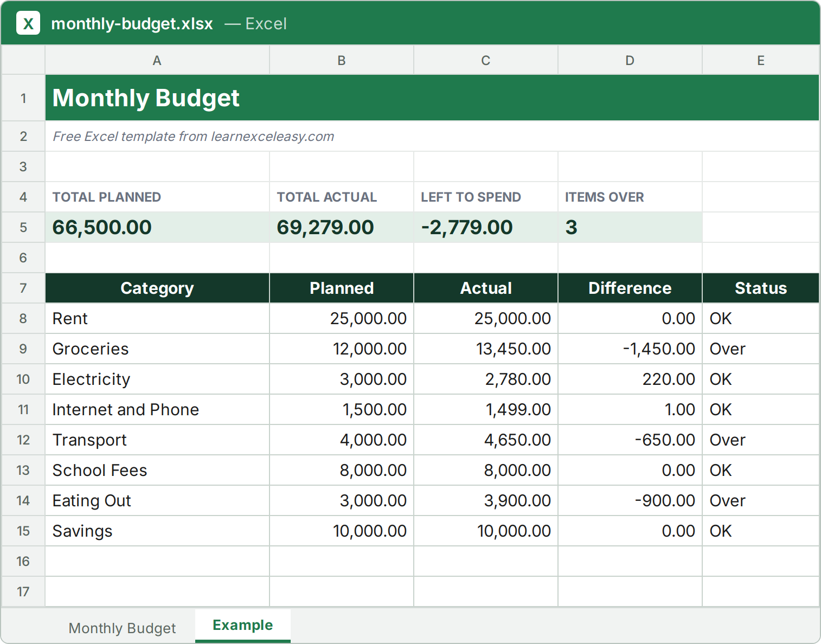Select row 12 header
This screenshot has width=821, height=644.
click(x=23, y=440)
